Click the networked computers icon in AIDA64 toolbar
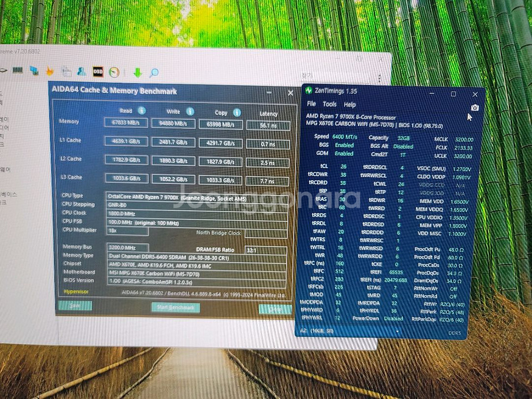Screen dimensions: 532x399 coord(34,71)
